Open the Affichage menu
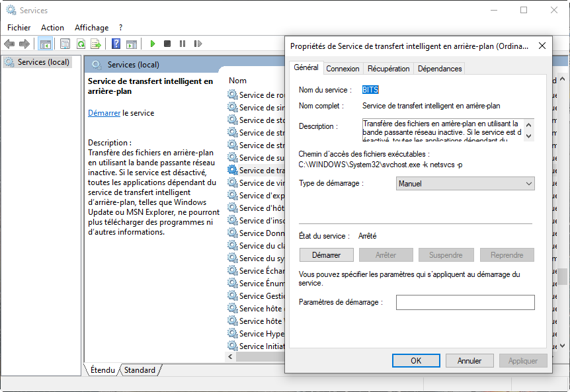570x392 pixels. [x=92, y=28]
